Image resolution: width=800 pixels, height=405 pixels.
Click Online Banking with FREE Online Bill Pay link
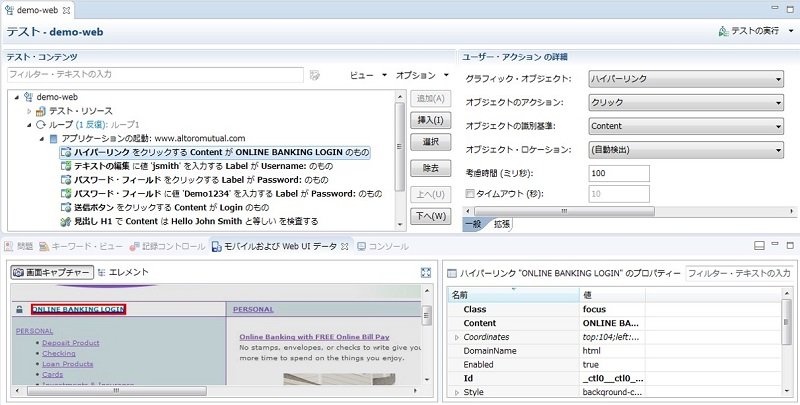click(314, 337)
